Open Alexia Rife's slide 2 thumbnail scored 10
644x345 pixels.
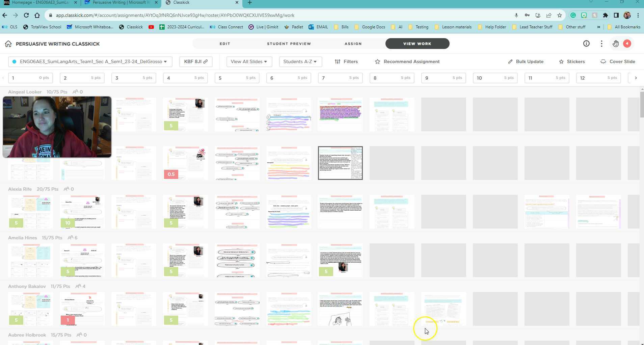[82, 211]
